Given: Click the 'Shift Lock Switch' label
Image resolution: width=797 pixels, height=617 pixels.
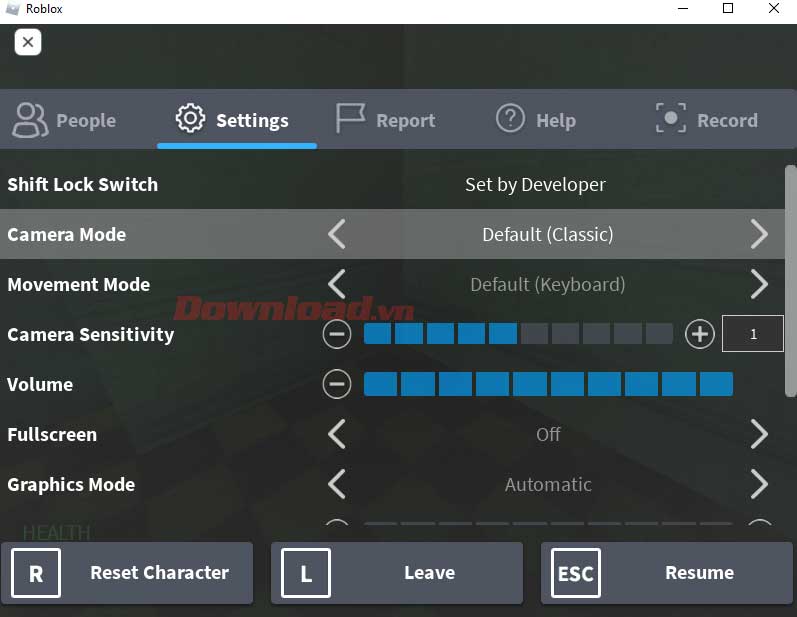Looking at the screenshot, I should 82,184.
